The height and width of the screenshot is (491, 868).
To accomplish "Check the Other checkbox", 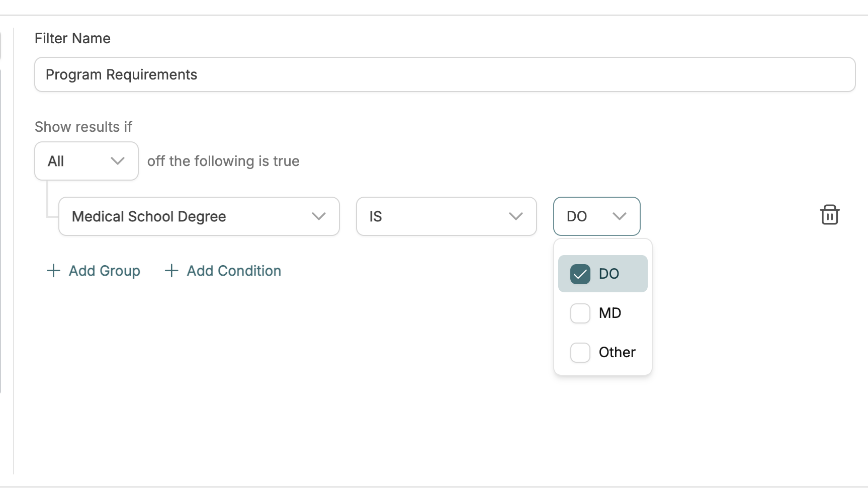I will tap(580, 353).
